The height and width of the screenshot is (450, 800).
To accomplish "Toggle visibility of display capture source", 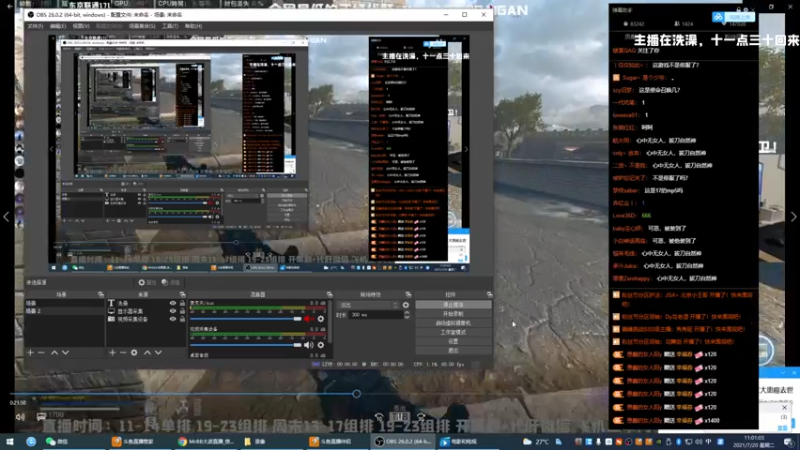I will (x=173, y=311).
